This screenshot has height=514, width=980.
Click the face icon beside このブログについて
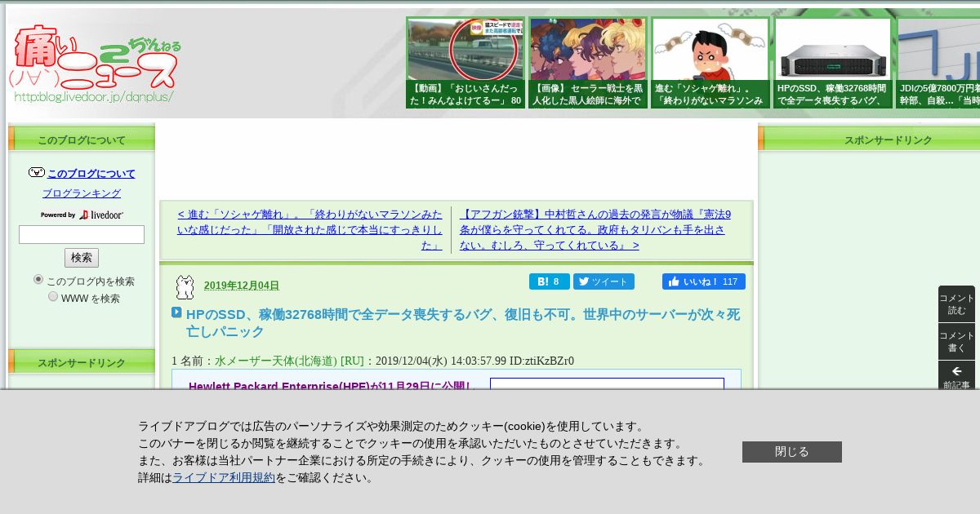click(x=37, y=173)
